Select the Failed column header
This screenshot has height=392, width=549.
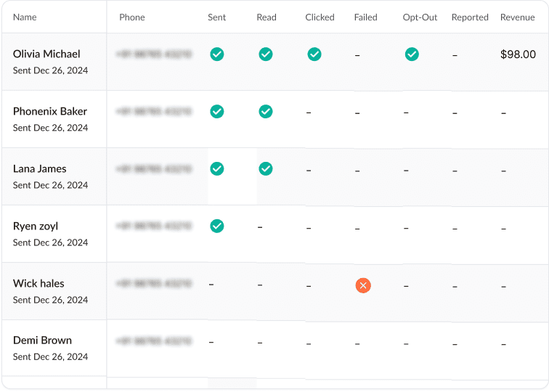pos(365,17)
